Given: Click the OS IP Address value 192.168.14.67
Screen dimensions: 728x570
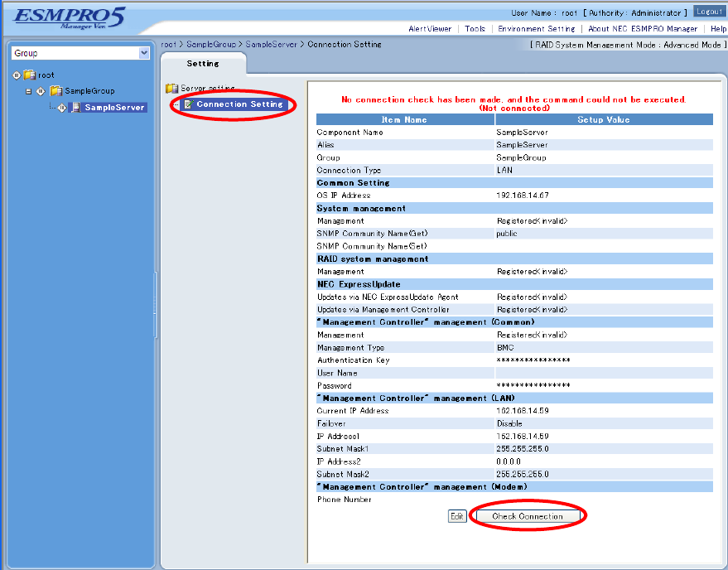Looking at the screenshot, I should tap(523, 196).
